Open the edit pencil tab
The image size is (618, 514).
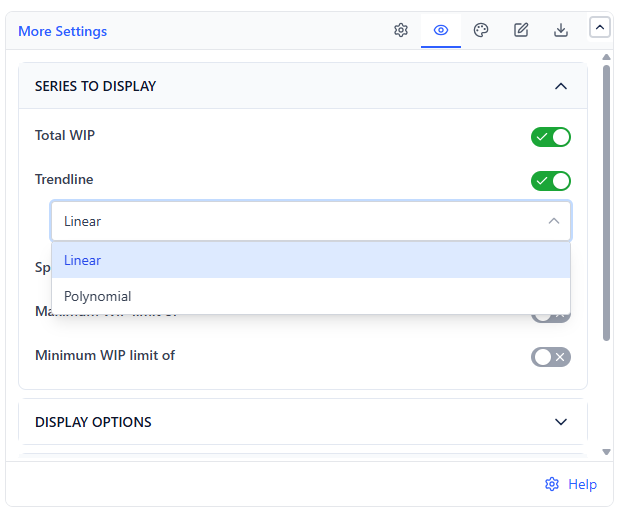click(521, 30)
